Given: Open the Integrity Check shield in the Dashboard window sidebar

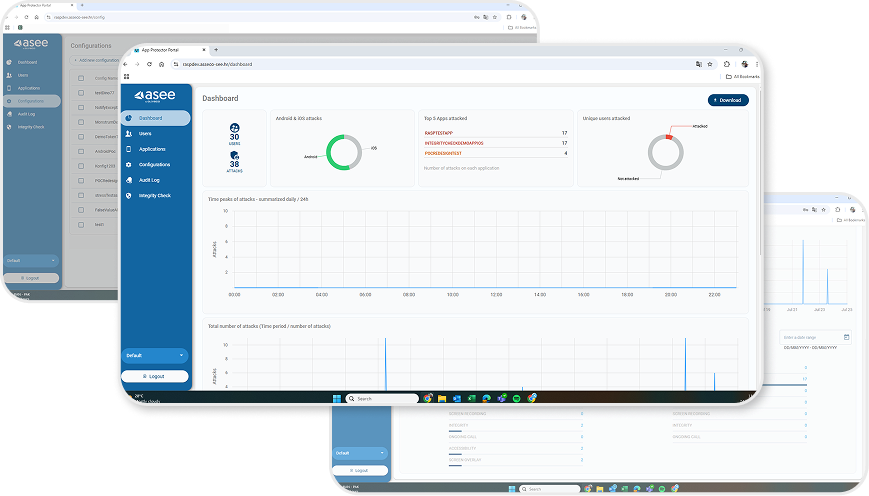Looking at the screenshot, I should [x=130, y=195].
